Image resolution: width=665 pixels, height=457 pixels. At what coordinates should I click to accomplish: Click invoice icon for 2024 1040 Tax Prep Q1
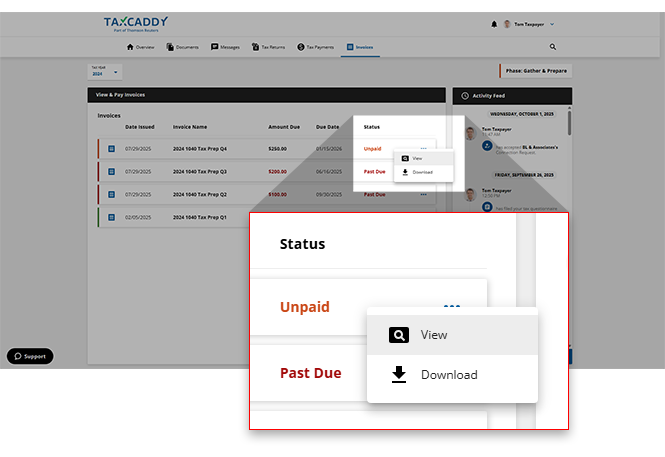[112, 217]
